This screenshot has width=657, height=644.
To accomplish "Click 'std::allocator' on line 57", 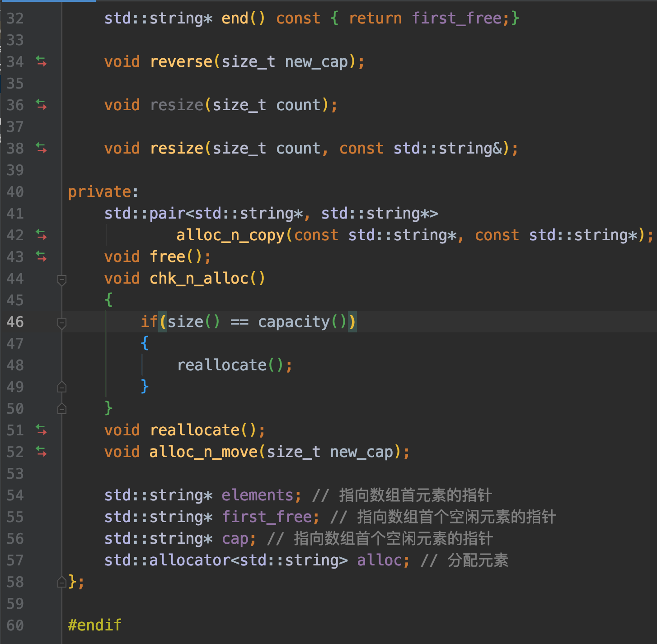I will [x=167, y=560].
